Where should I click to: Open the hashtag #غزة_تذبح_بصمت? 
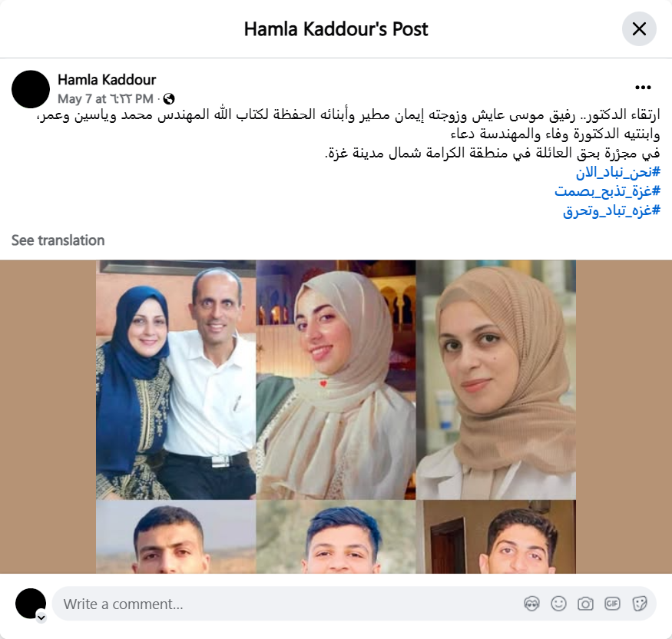607,191
